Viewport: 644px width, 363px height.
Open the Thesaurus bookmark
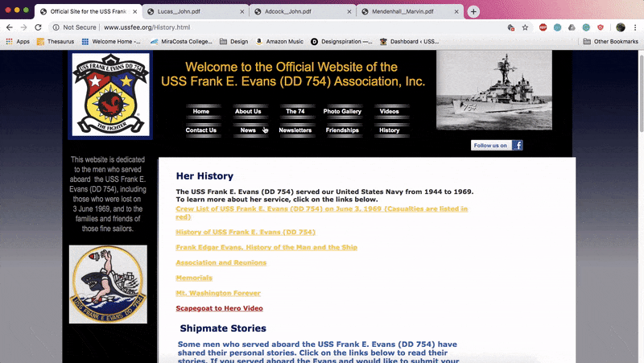point(56,42)
